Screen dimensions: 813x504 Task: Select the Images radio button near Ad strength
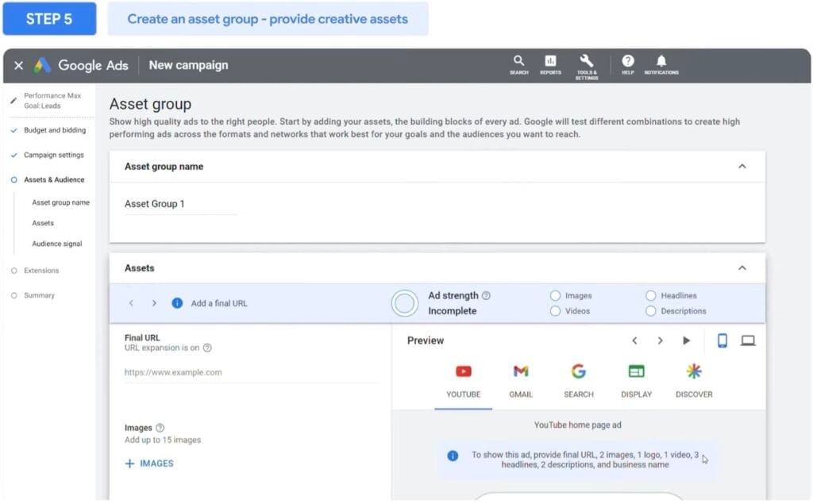click(555, 294)
